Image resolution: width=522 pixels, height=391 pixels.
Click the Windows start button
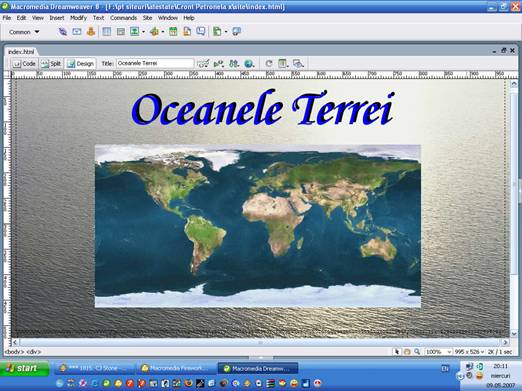tap(25, 368)
